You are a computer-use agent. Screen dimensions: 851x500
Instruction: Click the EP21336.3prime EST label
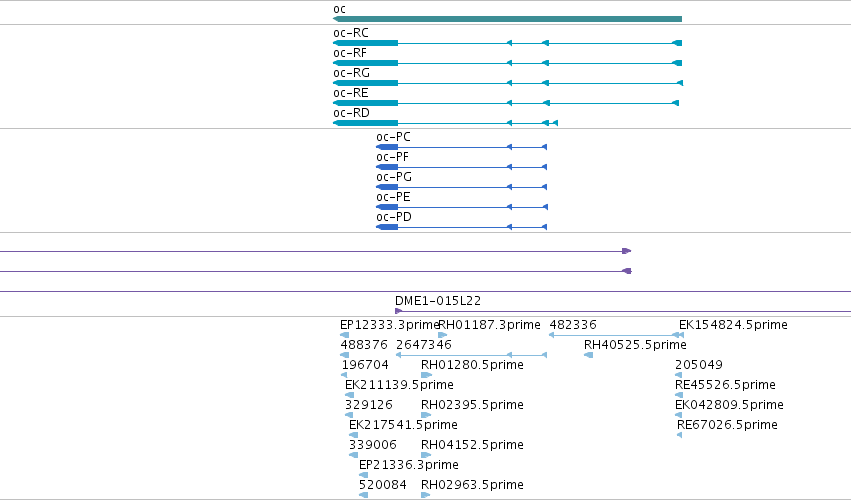click(409, 465)
